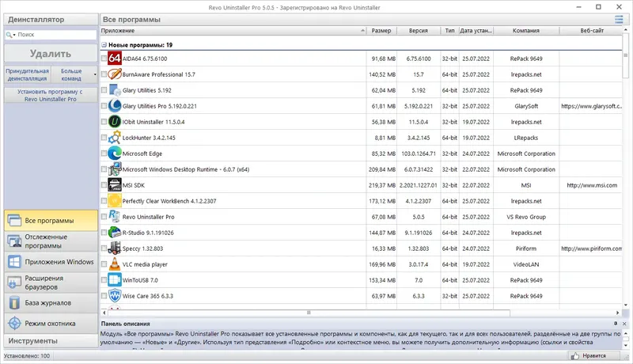Click the MSI SDK icon
Screen dimensions: 633x364
[x=115, y=185]
